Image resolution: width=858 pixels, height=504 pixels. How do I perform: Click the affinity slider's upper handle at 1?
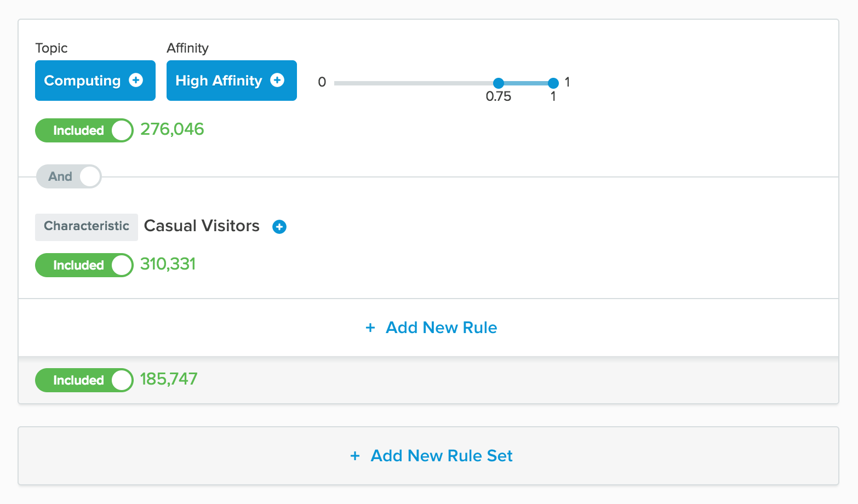coord(553,83)
